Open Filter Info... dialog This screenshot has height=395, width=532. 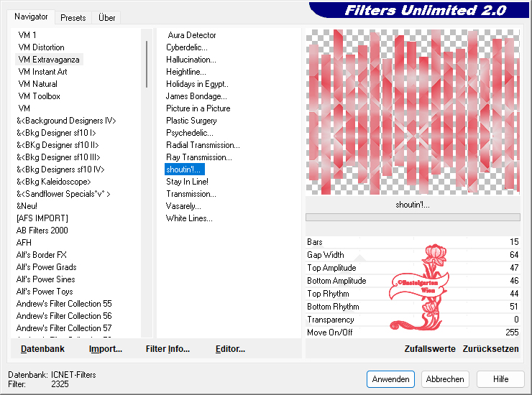click(168, 348)
